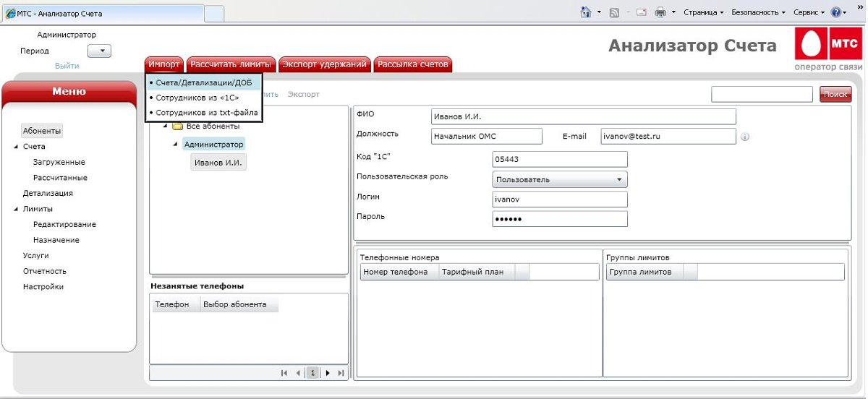Click the Рассылка счетов tab
The image size is (868, 399).
tap(412, 64)
